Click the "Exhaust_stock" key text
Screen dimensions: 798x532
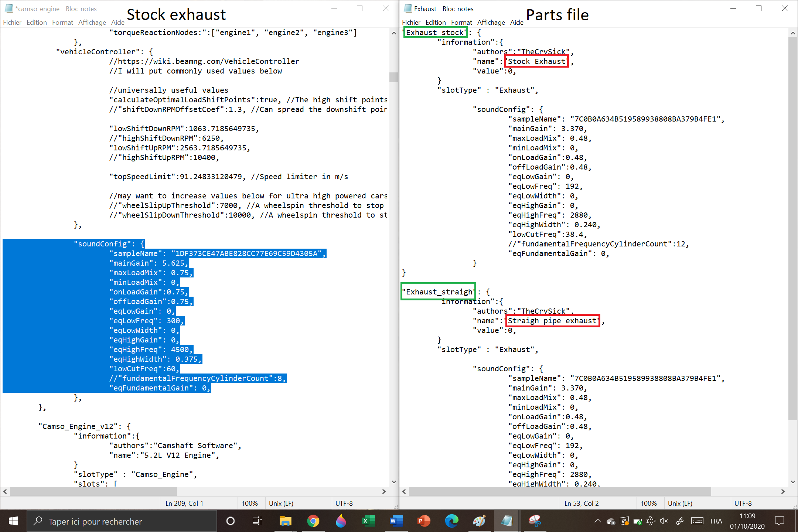[435, 33]
